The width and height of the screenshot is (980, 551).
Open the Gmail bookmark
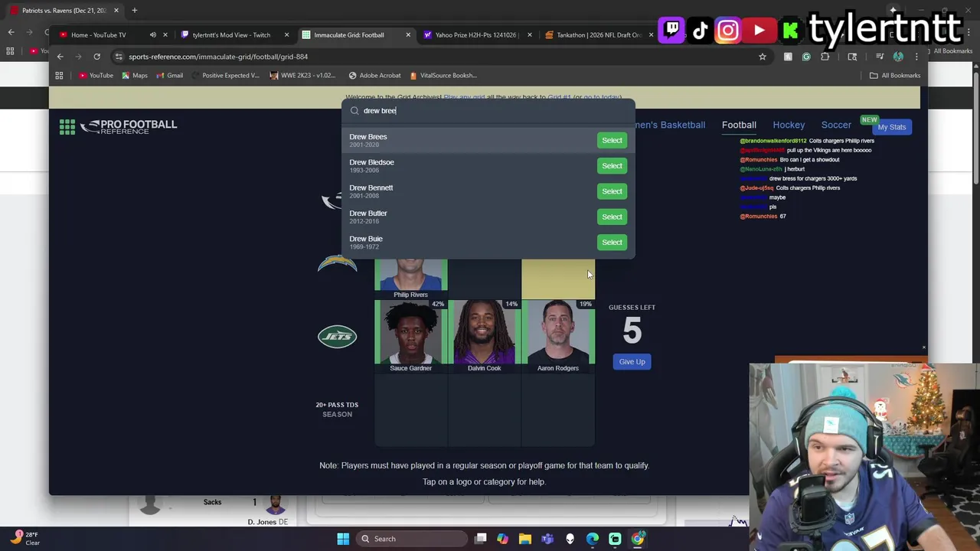tap(170, 75)
